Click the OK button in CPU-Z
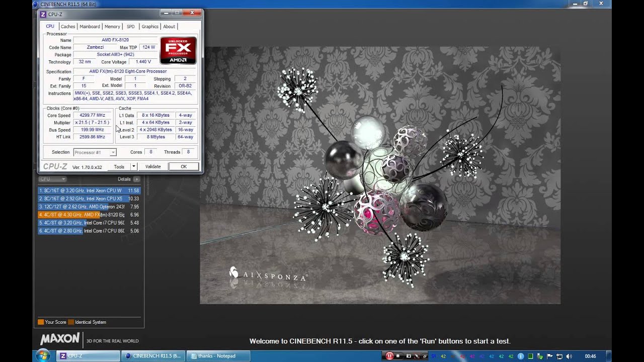The image size is (644, 362). tap(184, 166)
